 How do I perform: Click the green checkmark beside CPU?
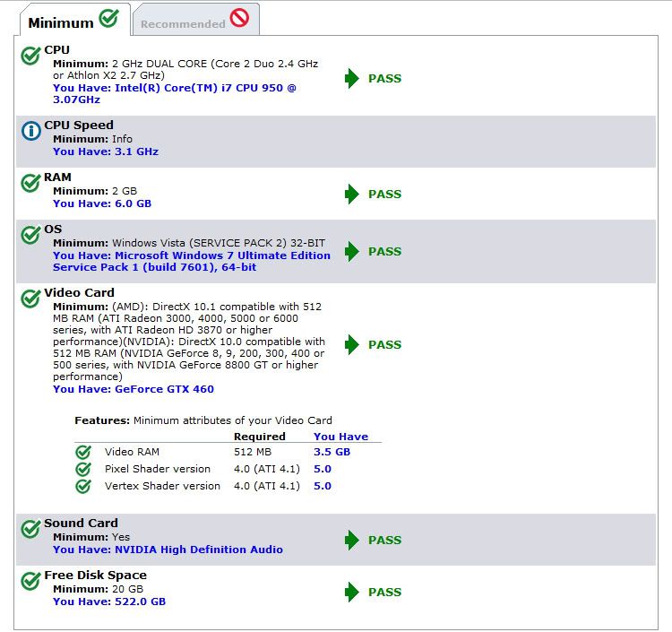(x=31, y=56)
